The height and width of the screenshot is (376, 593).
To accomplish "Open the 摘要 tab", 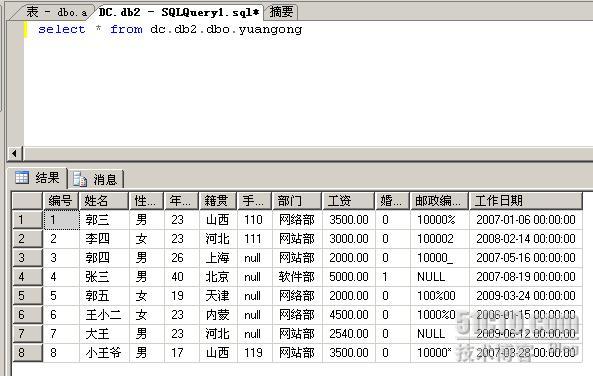I will point(281,12).
